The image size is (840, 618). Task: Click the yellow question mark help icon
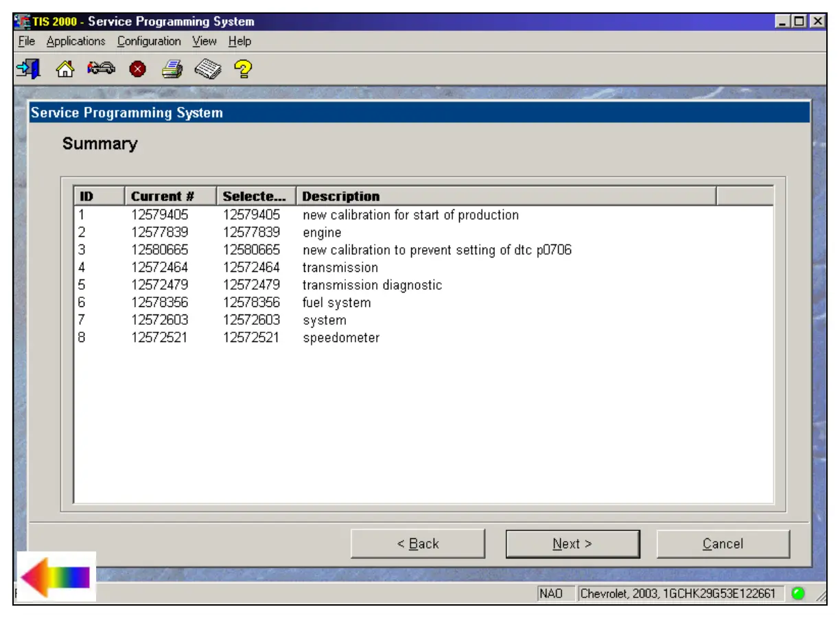point(243,69)
